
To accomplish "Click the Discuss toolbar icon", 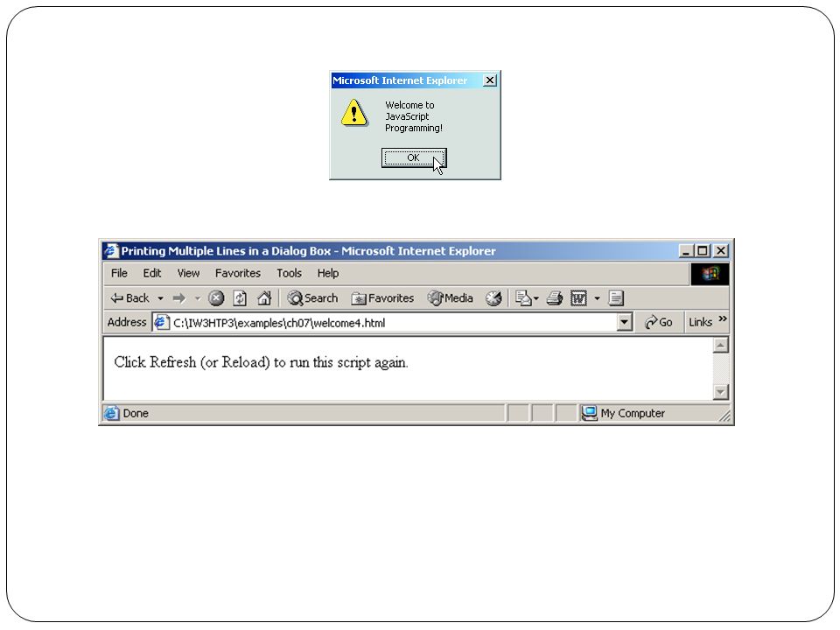I will coord(616,298).
